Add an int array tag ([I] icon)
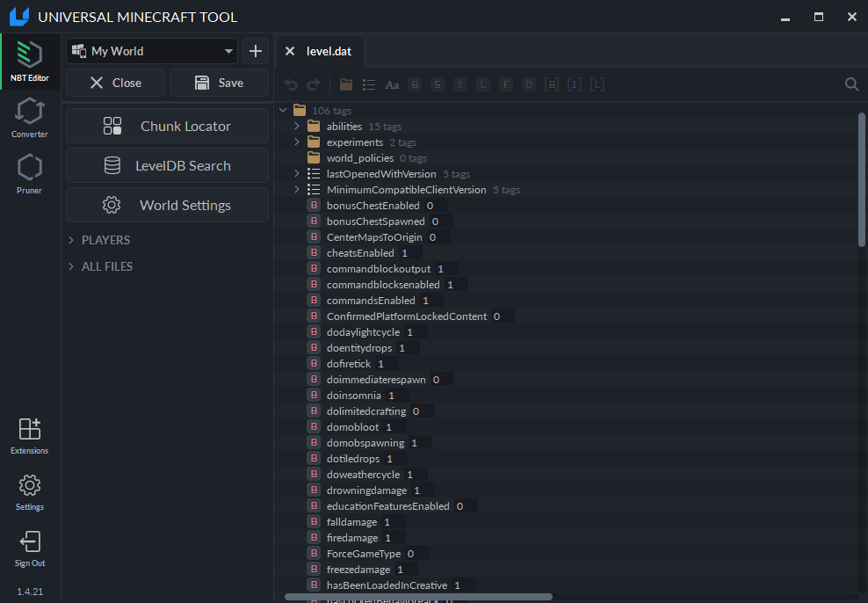The width and height of the screenshot is (868, 603). click(x=574, y=84)
